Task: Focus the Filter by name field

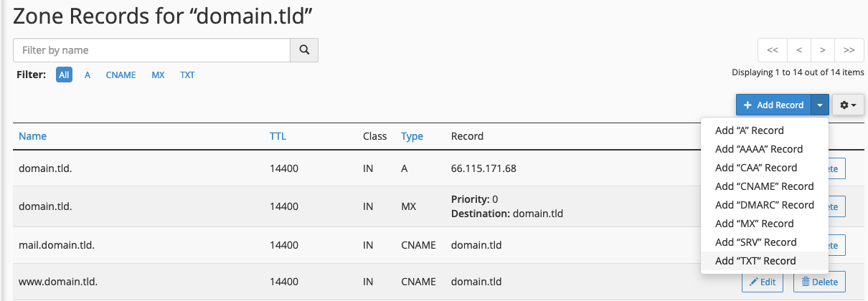Action: [x=151, y=50]
